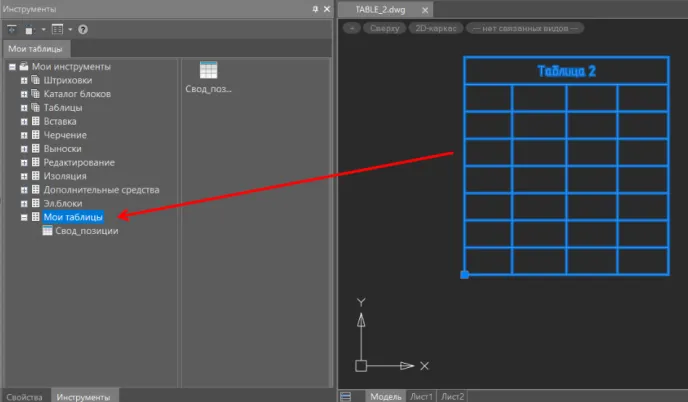Viewport: 688px width, 402px height.
Task: Click the Сверху view button
Action: pos(383,28)
